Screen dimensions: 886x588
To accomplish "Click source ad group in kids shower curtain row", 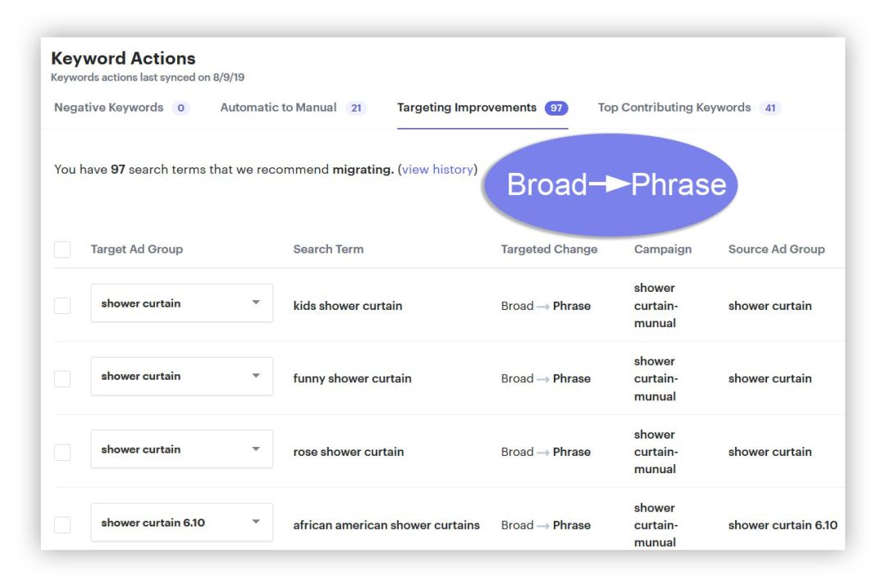I will click(x=770, y=306).
